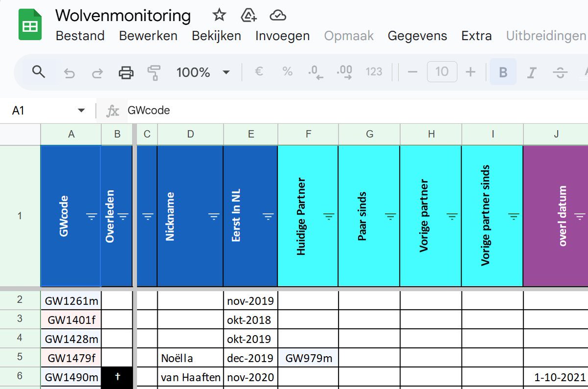The width and height of the screenshot is (588, 389).
Task: Open the Invoegen menu
Action: point(282,36)
